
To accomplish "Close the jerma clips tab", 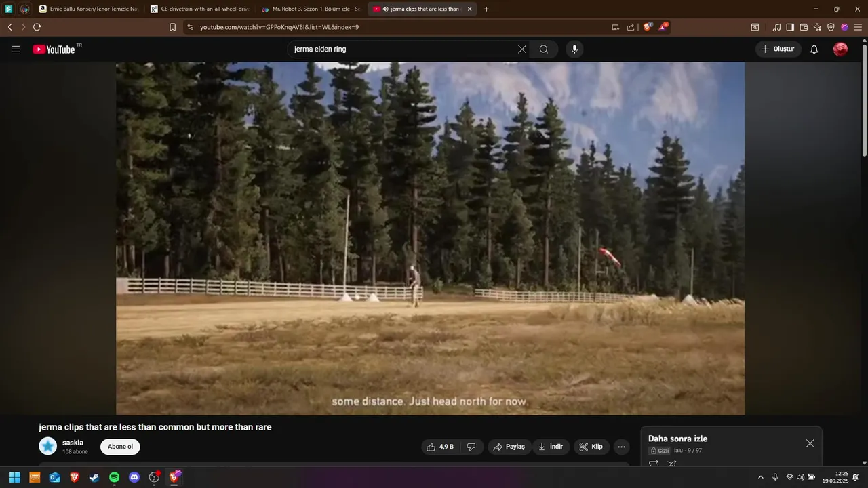I will (469, 9).
